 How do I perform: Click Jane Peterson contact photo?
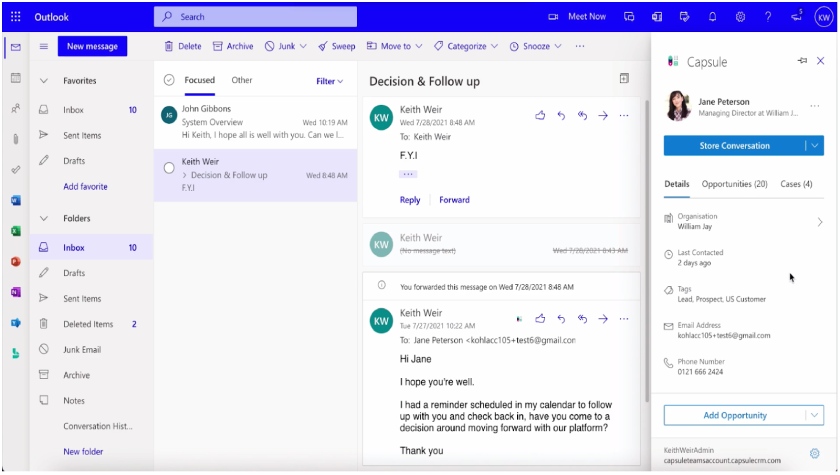[x=678, y=105]
